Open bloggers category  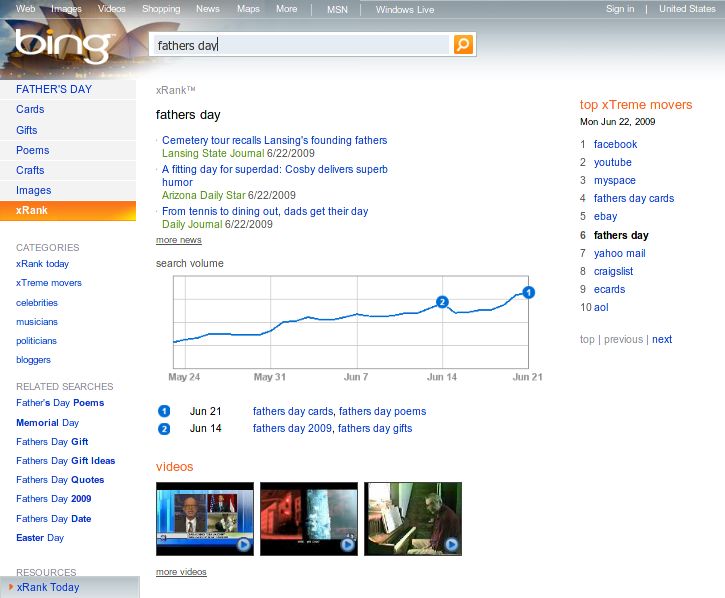(33, 360)
